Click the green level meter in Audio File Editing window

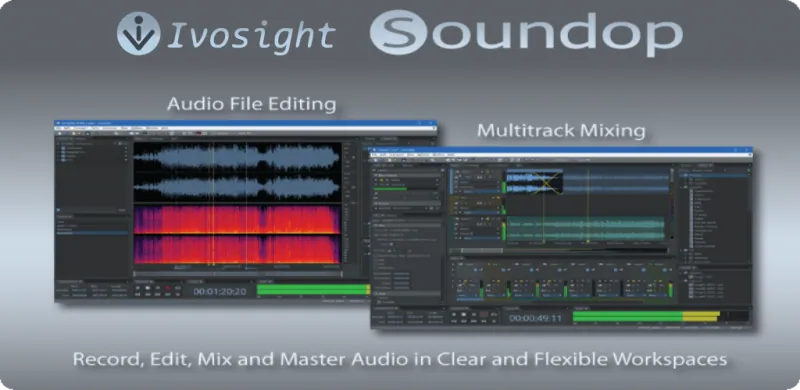[x=313, y=289]
